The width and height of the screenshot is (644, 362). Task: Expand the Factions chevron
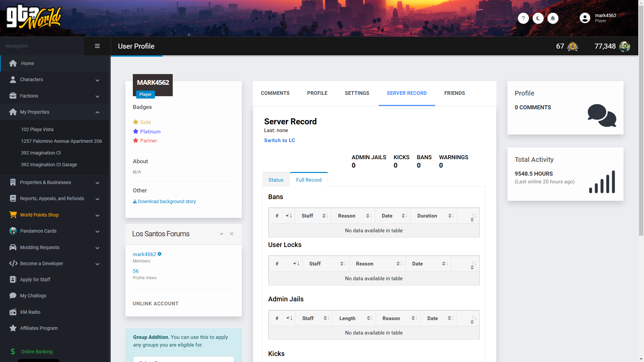97,97
